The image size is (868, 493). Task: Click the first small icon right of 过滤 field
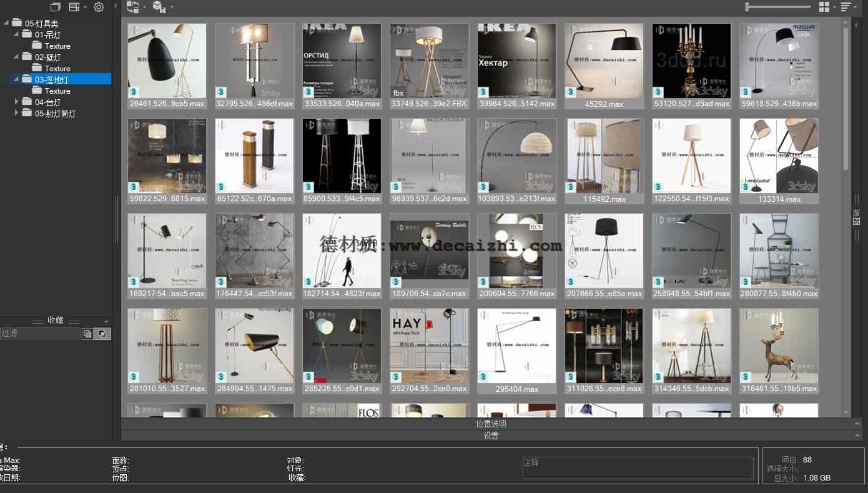tap(87, 334)
